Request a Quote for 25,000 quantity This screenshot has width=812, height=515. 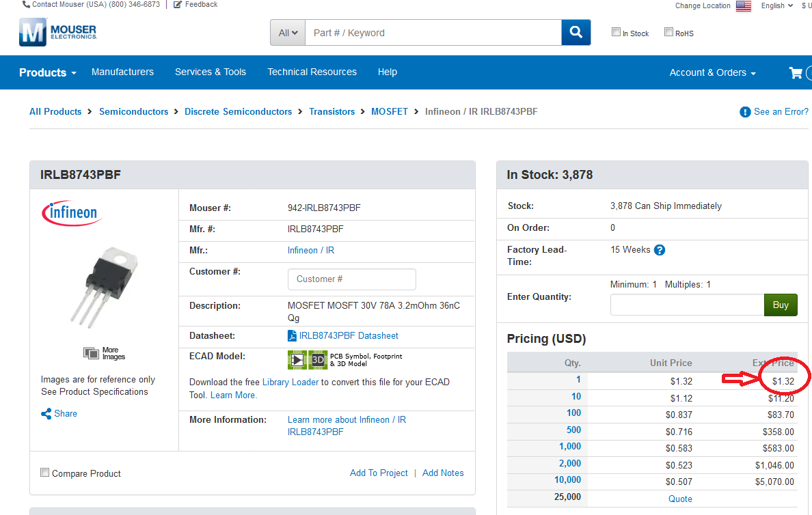tap(680, 499)
